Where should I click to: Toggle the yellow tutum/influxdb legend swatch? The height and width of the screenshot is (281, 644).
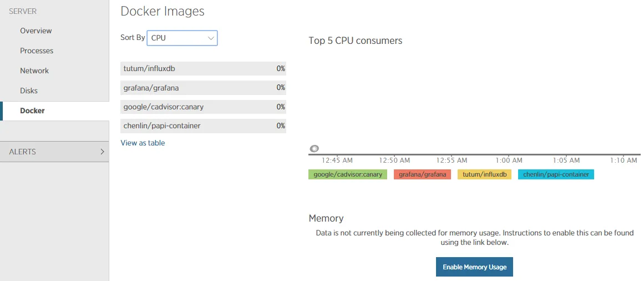pos(484,174)
